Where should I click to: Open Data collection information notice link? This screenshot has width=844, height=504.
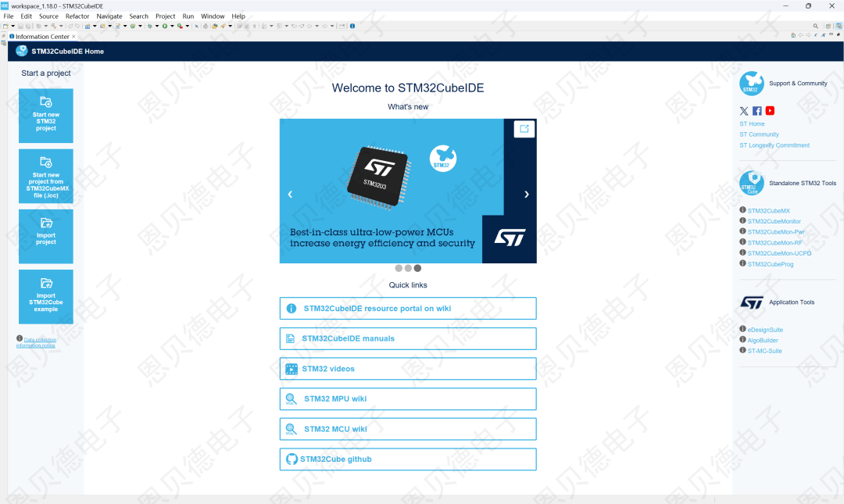pyautogui.click(x=36, y=342)
